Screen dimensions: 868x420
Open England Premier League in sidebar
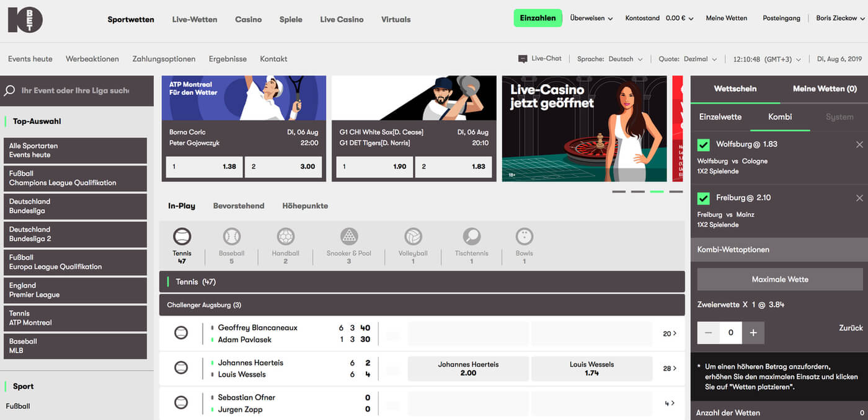pos(75,291)
